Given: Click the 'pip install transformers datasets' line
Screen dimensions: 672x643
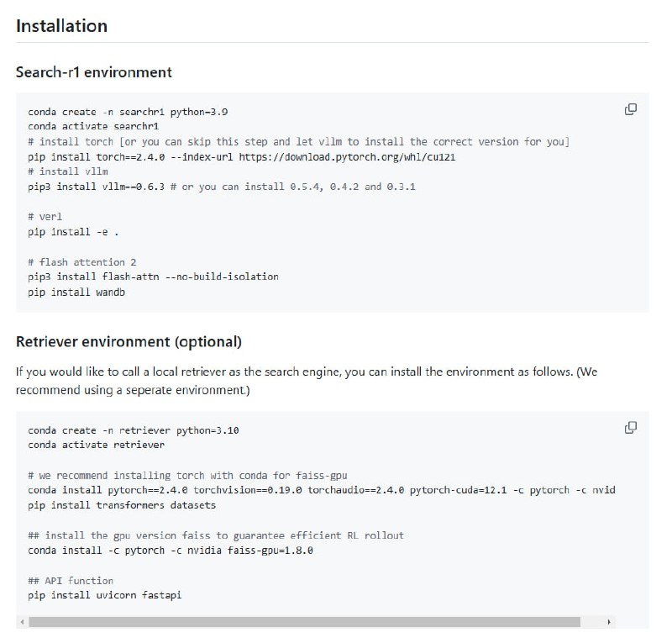Looking at the screenshot, I should [x=122, y=505].
